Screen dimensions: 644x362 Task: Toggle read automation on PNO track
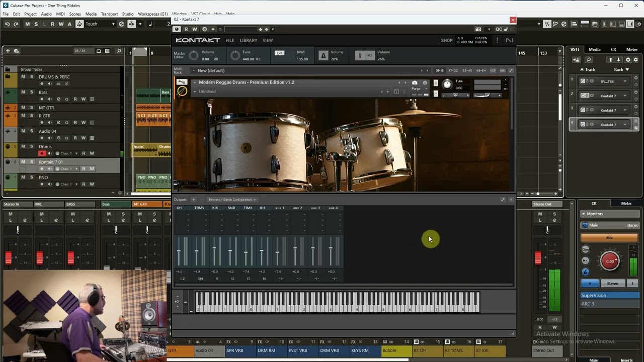(84, 185)
